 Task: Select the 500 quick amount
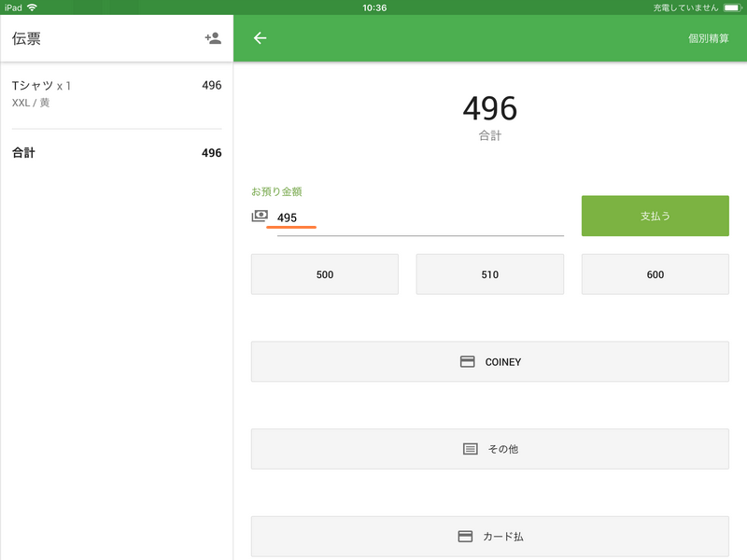click(325, 274)
